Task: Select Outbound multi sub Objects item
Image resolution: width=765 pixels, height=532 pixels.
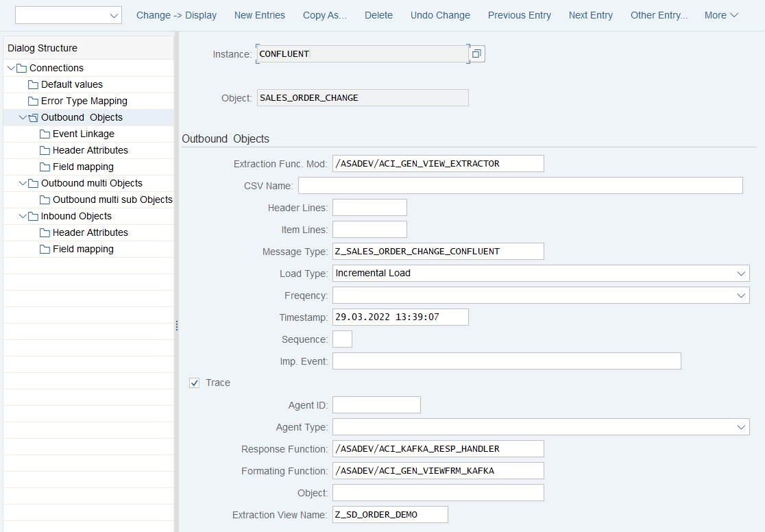Action: 112,199
